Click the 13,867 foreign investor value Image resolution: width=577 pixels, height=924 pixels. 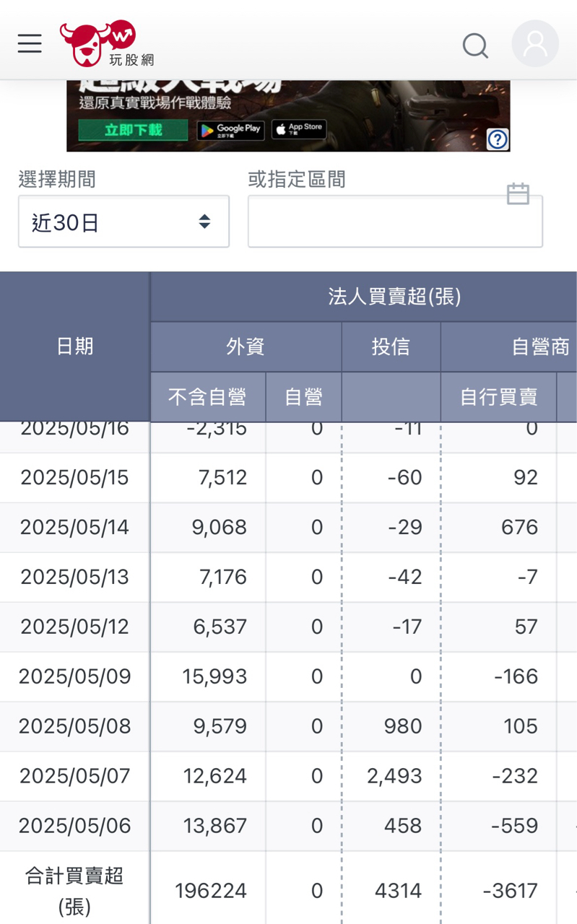click(x=215, y=827)
